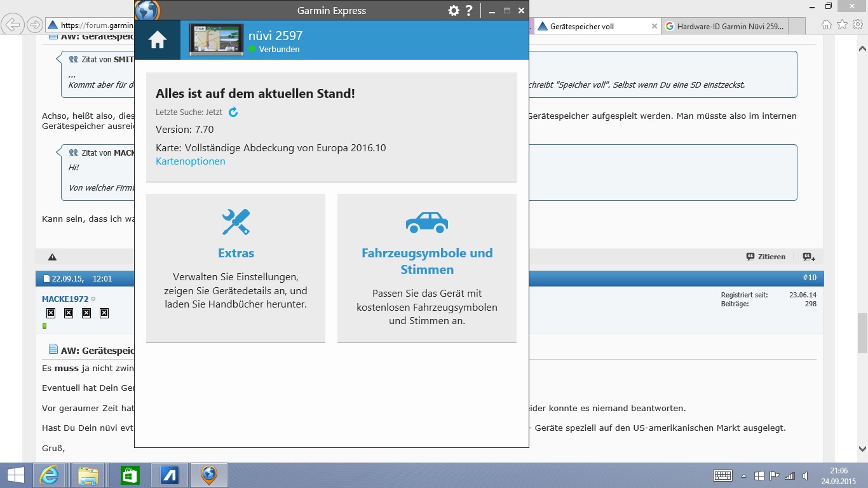Refresh the update search next to Jetzt
This screenshot has height=488, width=868.
pyautogui.click(x=233, y=112)
